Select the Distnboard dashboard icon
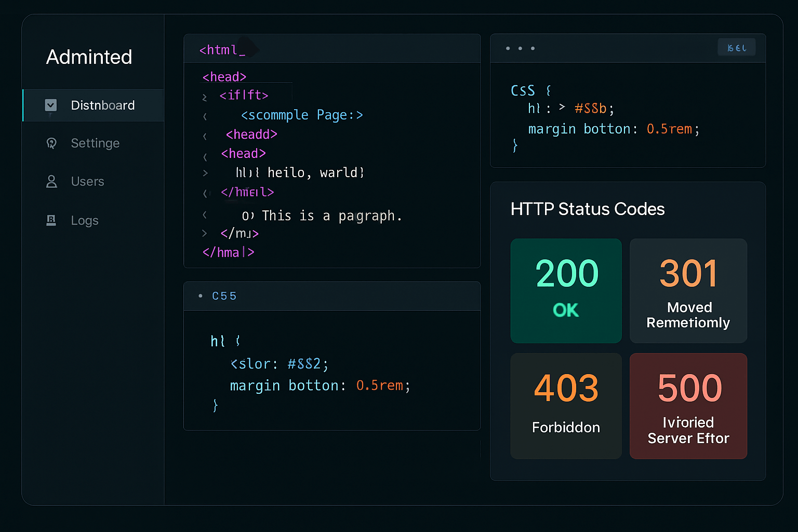The height and width of the screenshot is (532, 798). pos(51,105)
